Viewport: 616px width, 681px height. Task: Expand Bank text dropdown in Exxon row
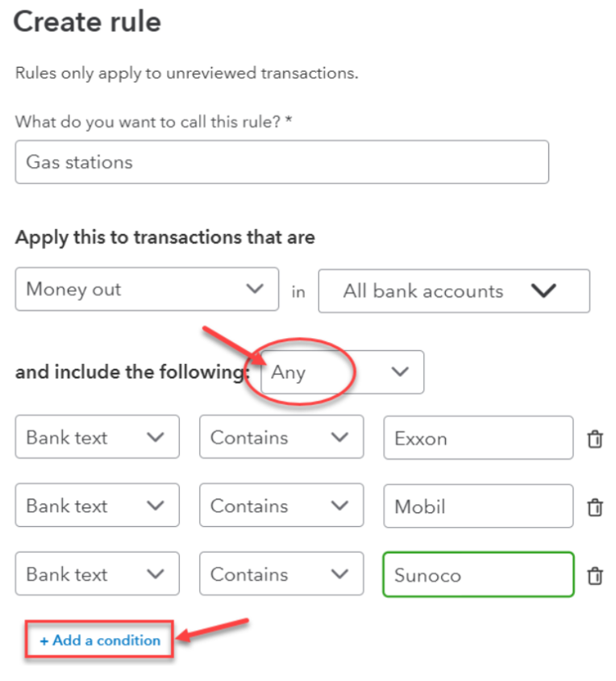98,437
